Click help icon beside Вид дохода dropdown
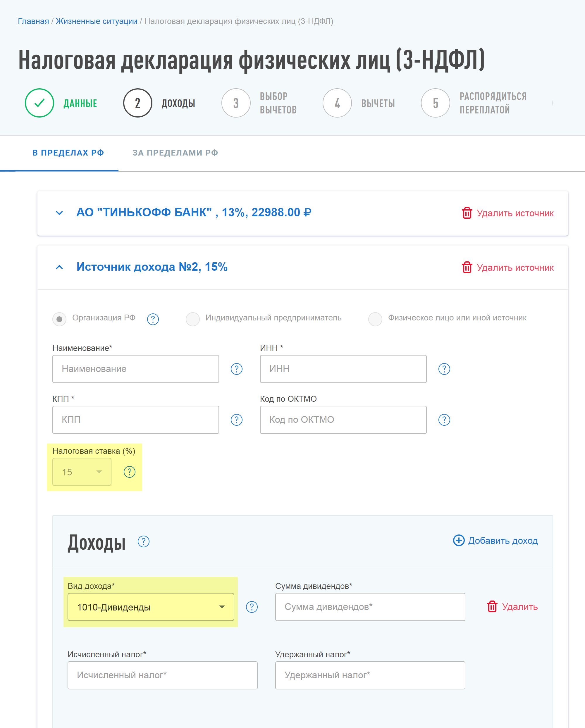585x728 pixels. coord(252,607)
